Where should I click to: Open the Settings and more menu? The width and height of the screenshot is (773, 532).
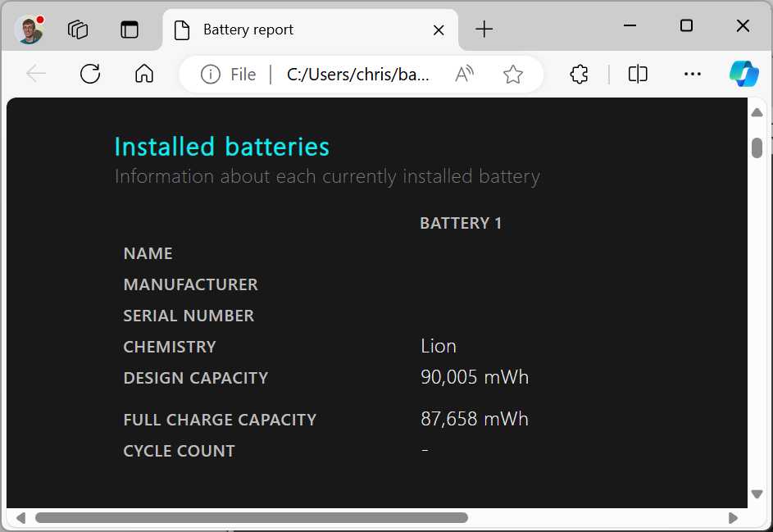(x=693, y=74)
